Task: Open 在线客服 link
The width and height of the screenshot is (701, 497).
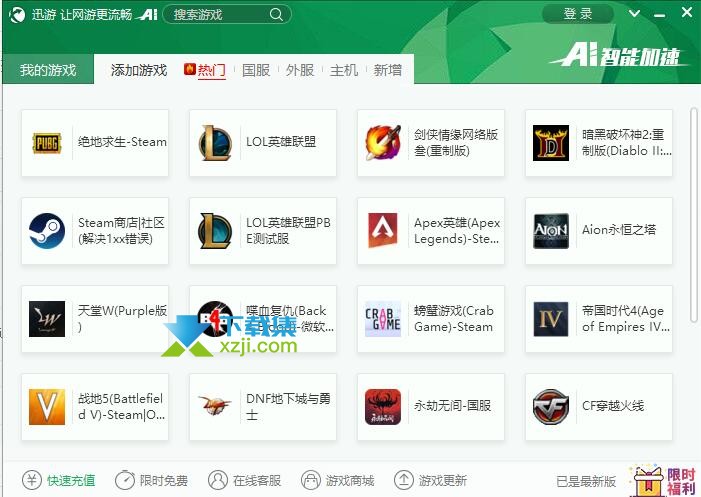Action: coord(257,480)
